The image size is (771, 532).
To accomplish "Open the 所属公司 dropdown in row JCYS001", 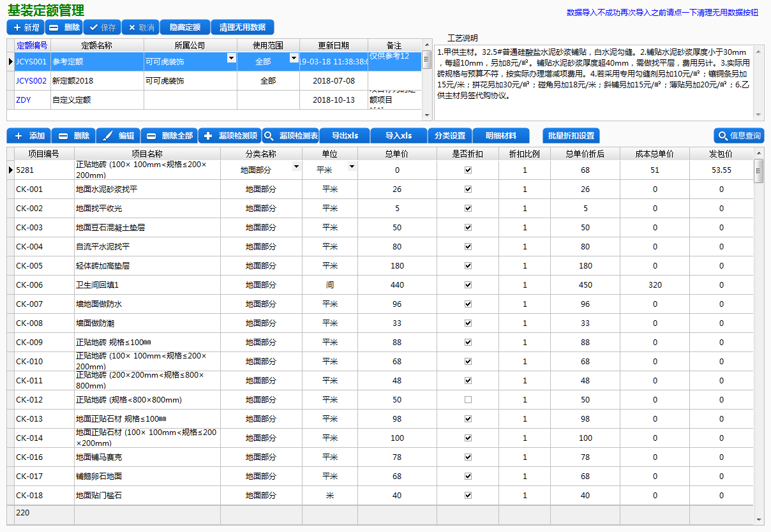I will (231, 58).
